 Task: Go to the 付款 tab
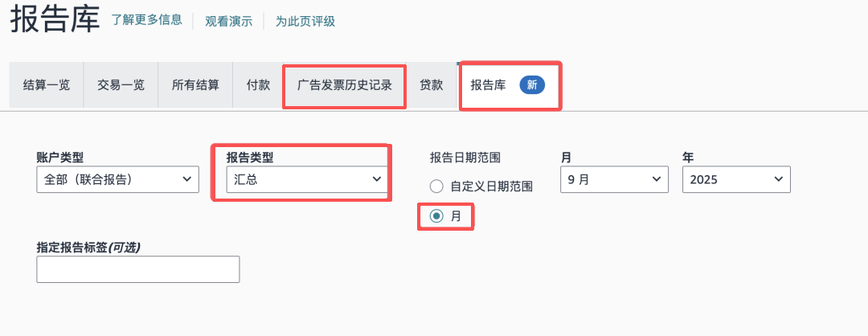coord(258,84)
